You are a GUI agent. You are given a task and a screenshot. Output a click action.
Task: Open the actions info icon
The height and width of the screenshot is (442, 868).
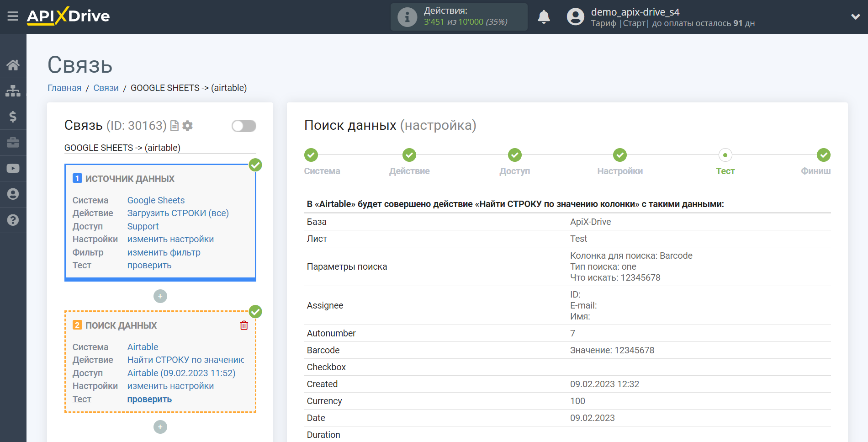(407, 17)
